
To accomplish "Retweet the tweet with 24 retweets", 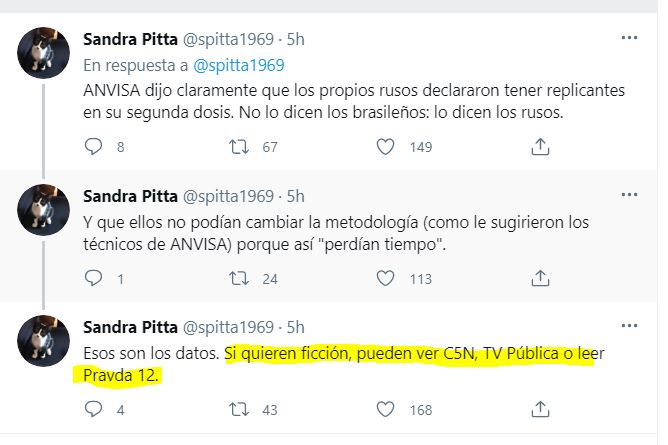I will click(x=240, y=279).
